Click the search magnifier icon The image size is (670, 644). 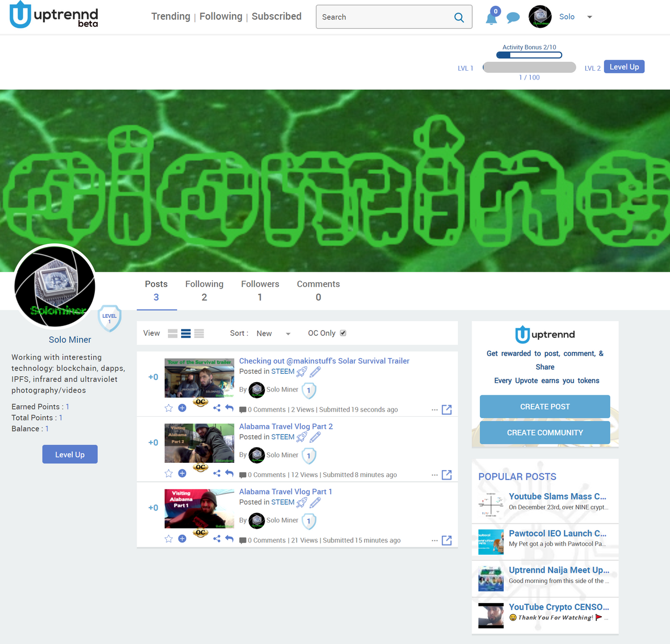tap(459, 17)
